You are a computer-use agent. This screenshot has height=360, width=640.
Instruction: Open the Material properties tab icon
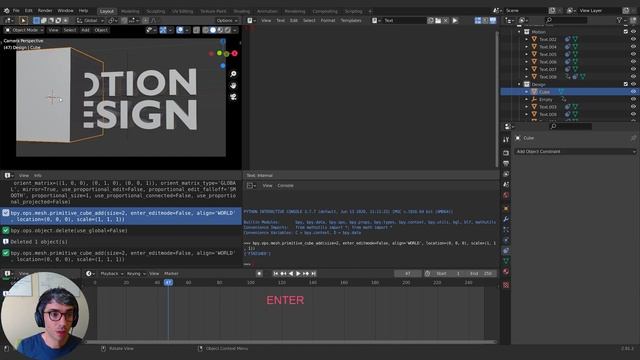pyautogui.click(x=506, y=271)
